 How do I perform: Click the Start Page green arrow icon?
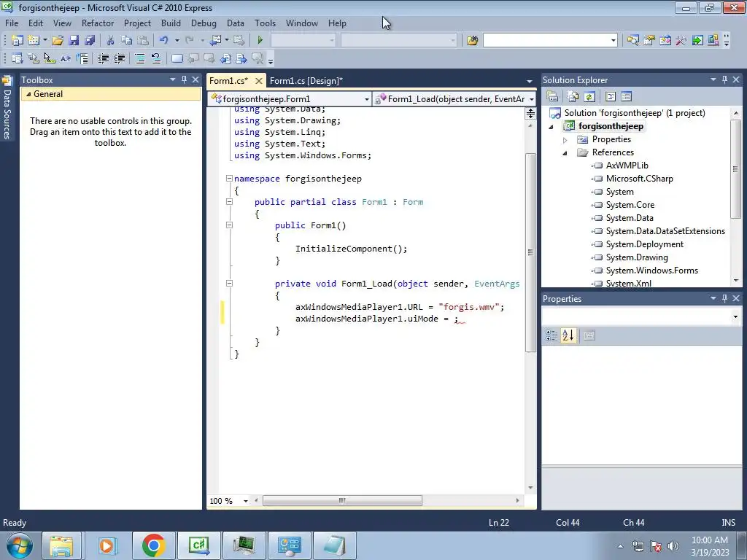[697, 41]
